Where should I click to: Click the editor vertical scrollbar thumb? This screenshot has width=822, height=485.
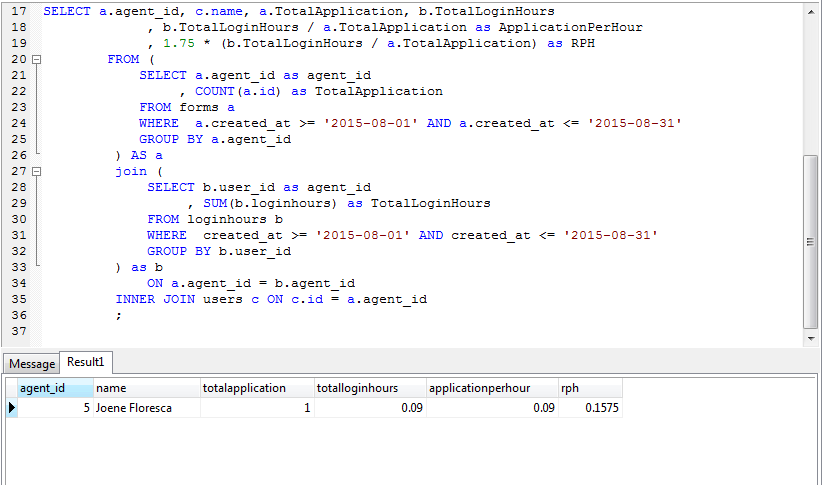tap(811, 240)
